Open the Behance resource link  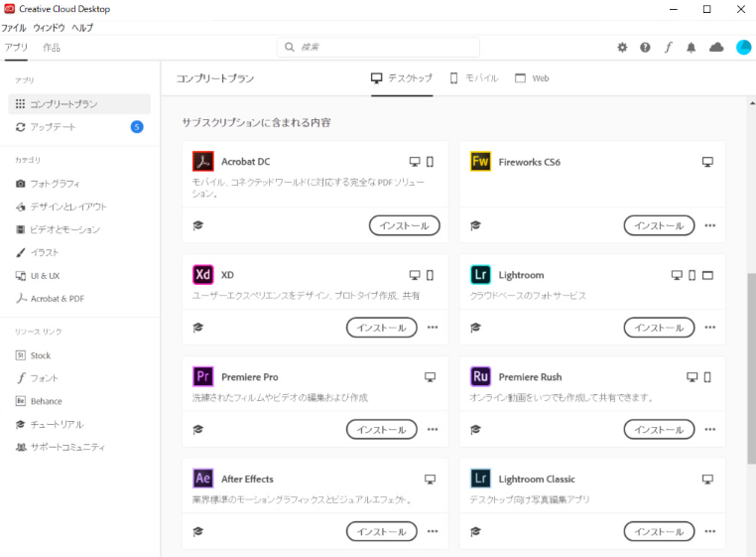pos(39,401)
